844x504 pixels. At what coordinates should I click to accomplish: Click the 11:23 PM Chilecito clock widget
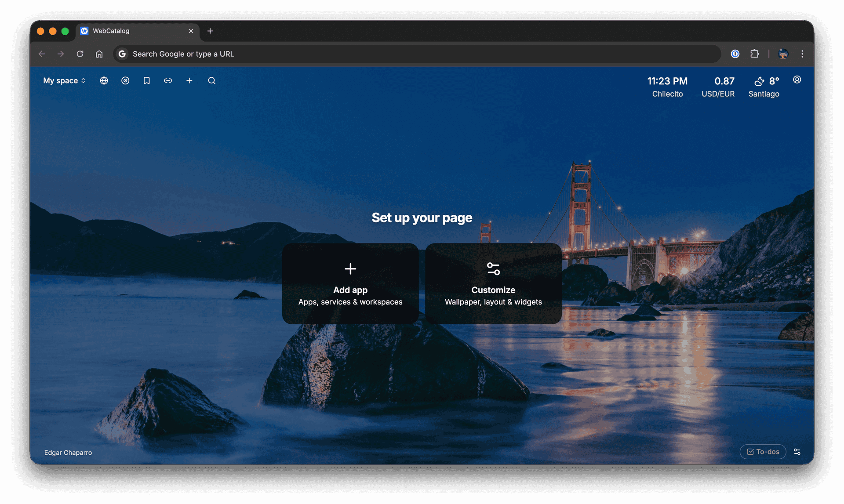point(667,87)
